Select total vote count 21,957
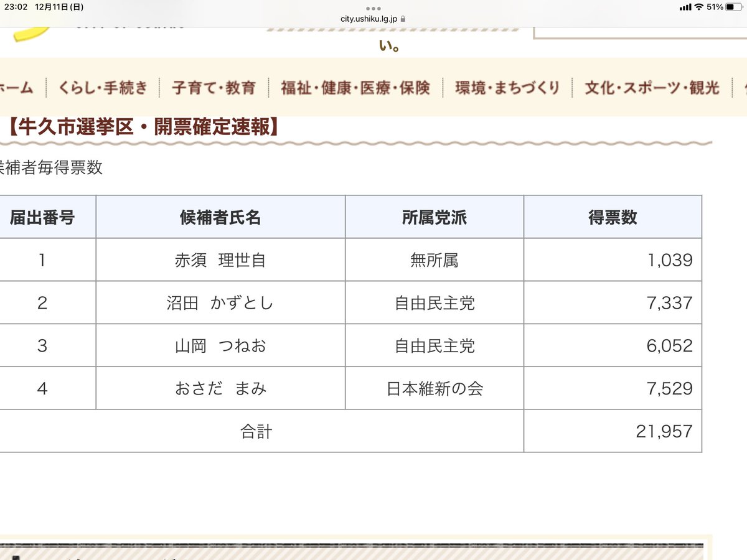747x560 pixels. 664,431
